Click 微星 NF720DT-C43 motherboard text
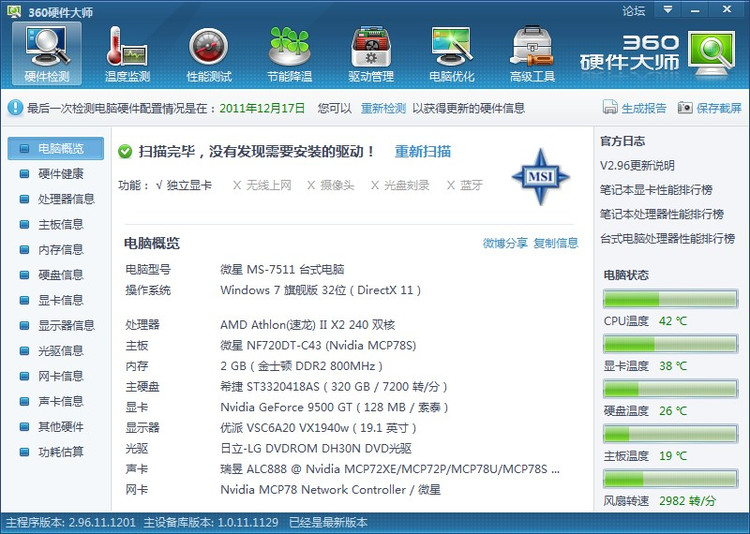 click(318, 345)
